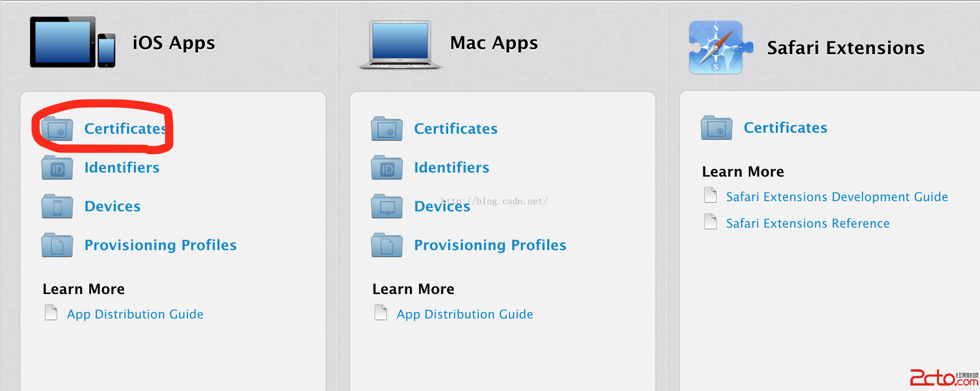
Task: Open Safari Extensions Development Guide link
Action: 837,197
